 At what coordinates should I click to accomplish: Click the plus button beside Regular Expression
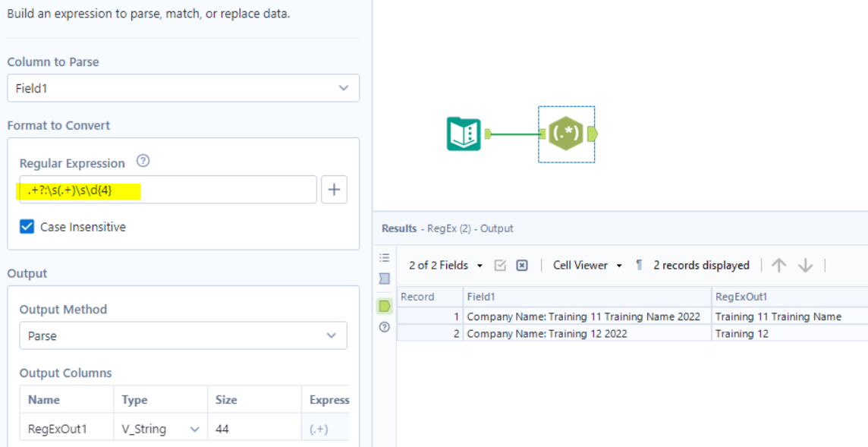(334, 190)
